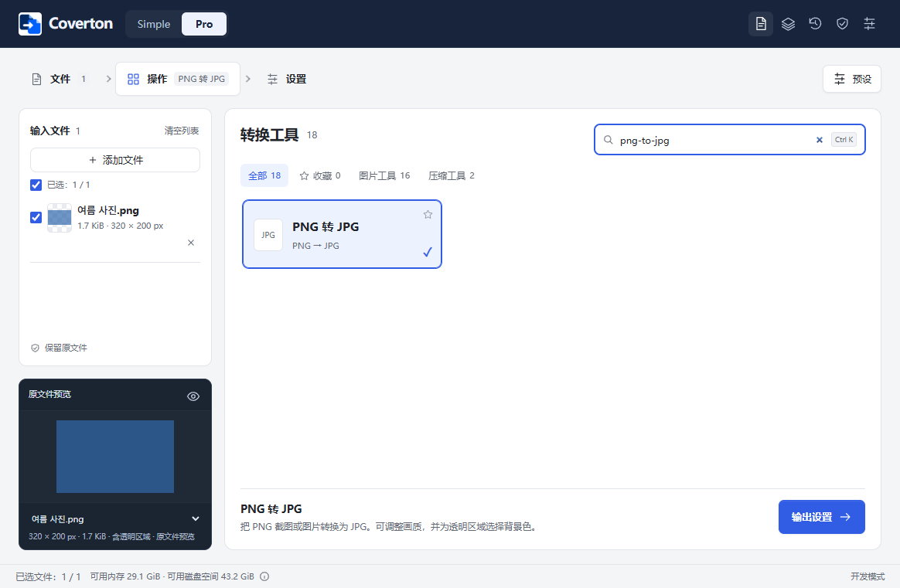Click 开发模式 in the status bar
This screenshot has width=900, height=588.
[868, 576]
